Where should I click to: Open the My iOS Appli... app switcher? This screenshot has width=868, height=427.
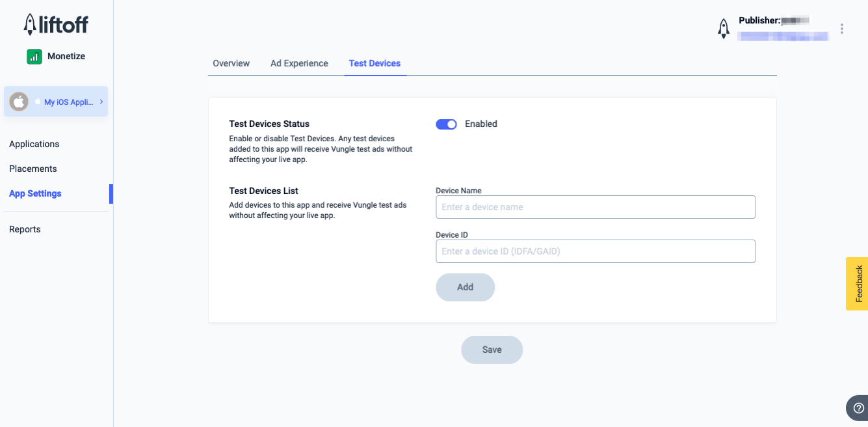(56, 102)
